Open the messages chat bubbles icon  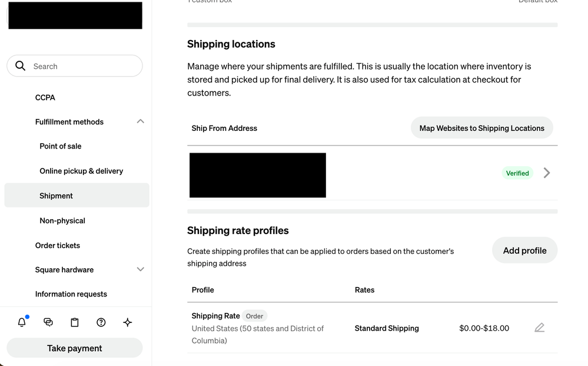point(48,322)
